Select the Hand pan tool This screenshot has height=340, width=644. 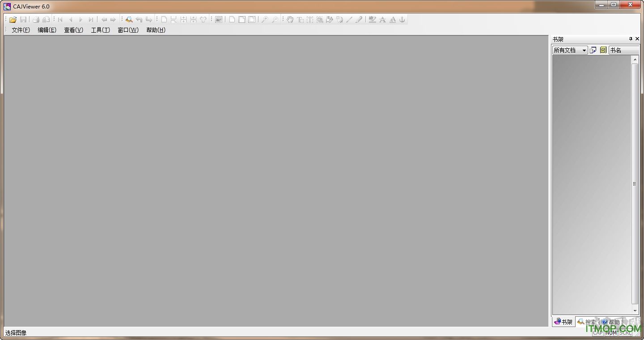(x=290, y=20)
